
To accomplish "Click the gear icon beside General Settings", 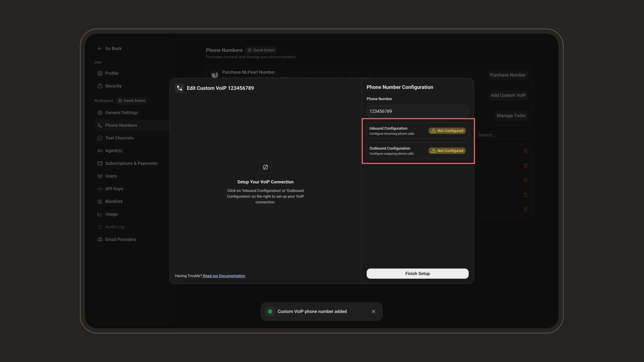I will (100, 113).
